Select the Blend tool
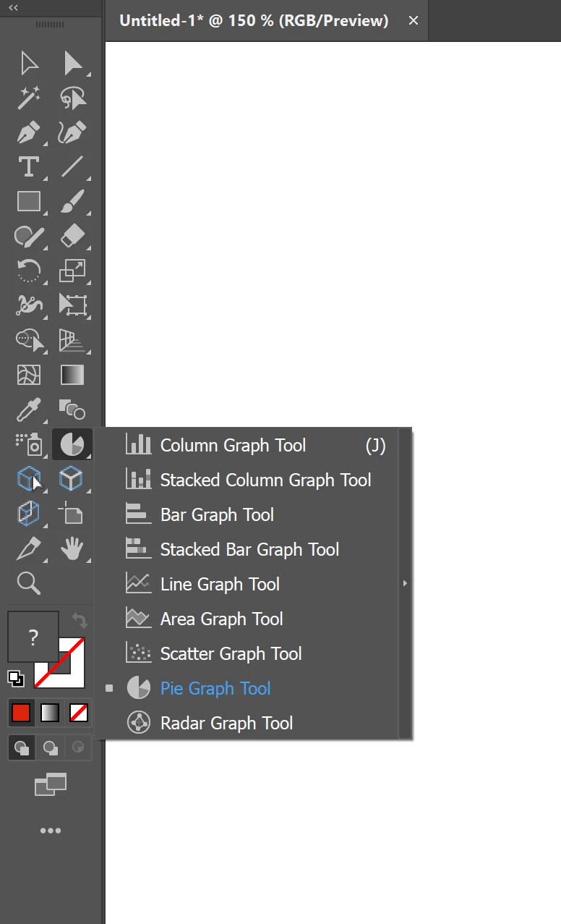 (x=72, y=410)
